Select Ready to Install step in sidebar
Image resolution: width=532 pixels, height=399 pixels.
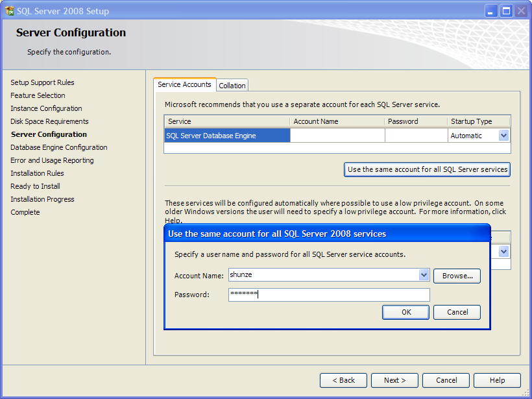(35, 186)
